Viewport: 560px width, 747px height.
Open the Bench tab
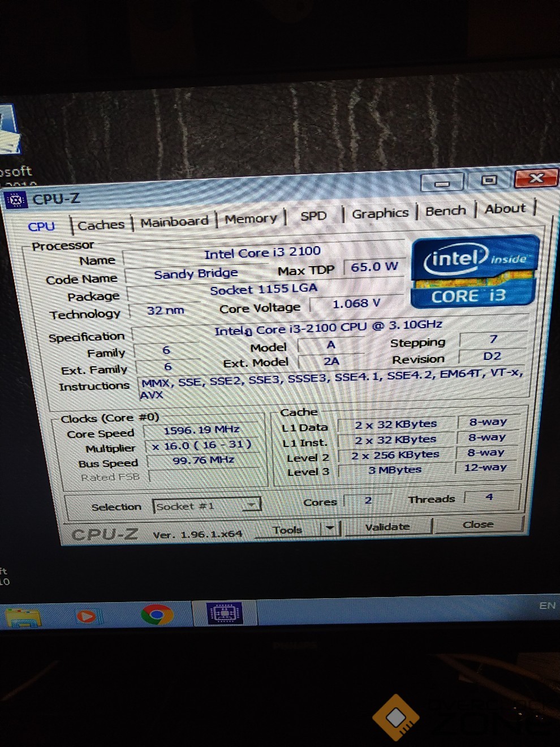point(446,211)
